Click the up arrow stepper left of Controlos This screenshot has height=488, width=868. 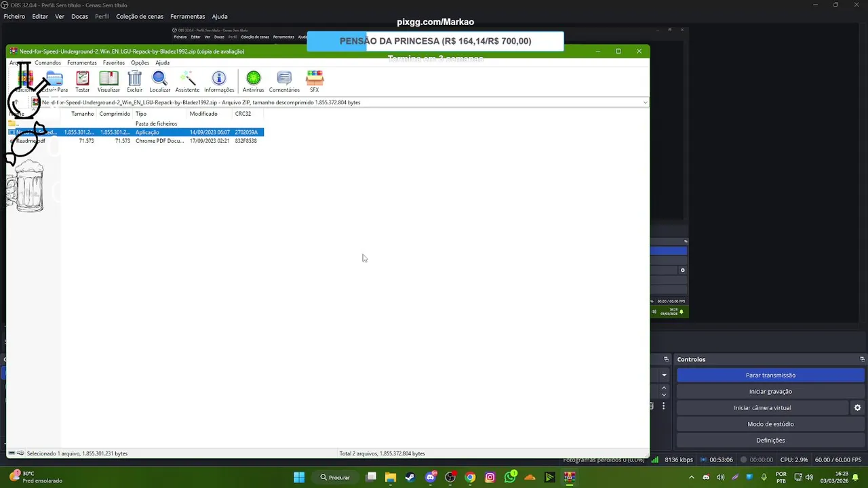pyautogui.click(x=664, y=388)
